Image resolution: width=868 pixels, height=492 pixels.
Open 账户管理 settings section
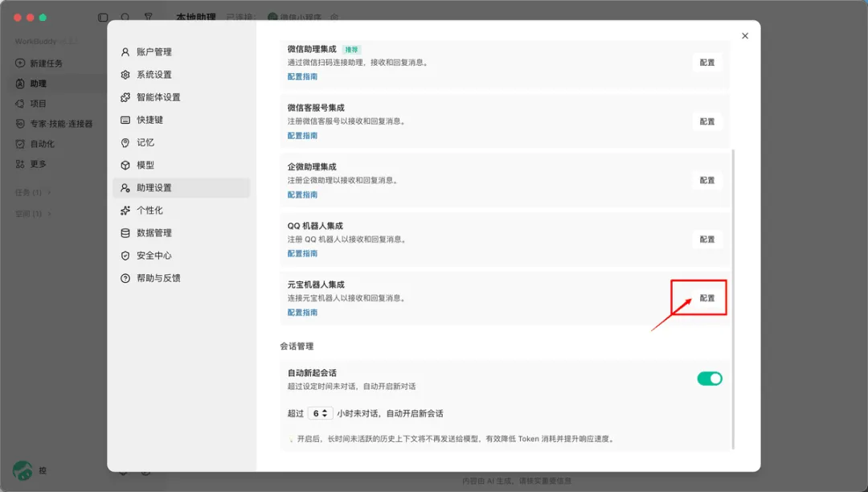(181, 52)
